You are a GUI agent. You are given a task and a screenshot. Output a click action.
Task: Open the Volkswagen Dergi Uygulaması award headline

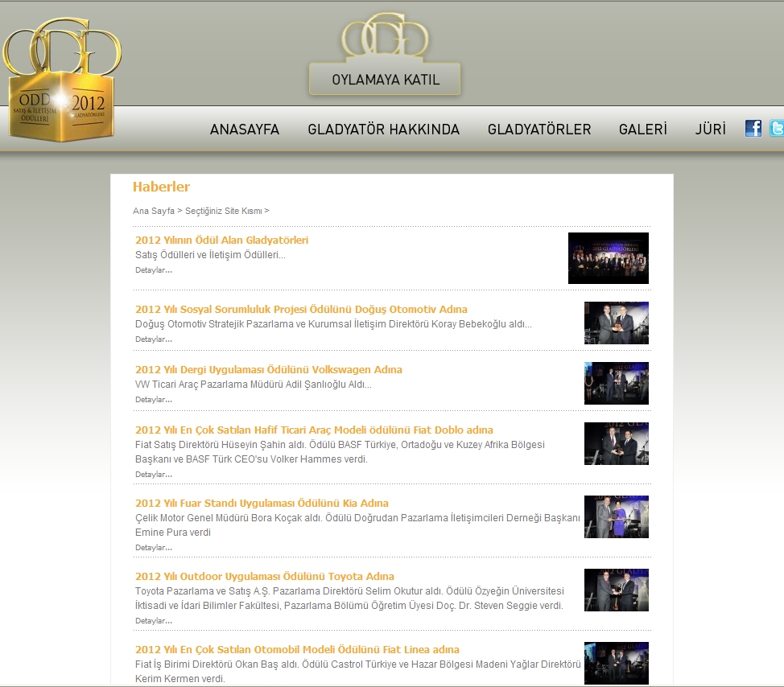(x=269, y=370)
